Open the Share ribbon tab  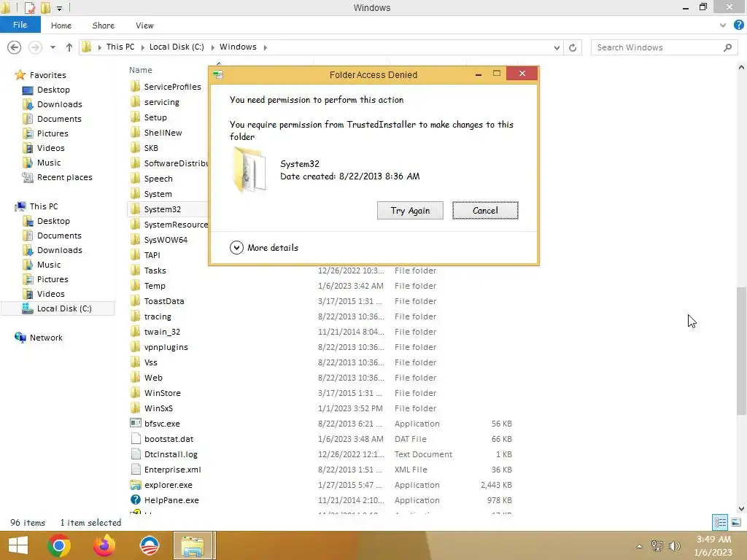(103, 26)
